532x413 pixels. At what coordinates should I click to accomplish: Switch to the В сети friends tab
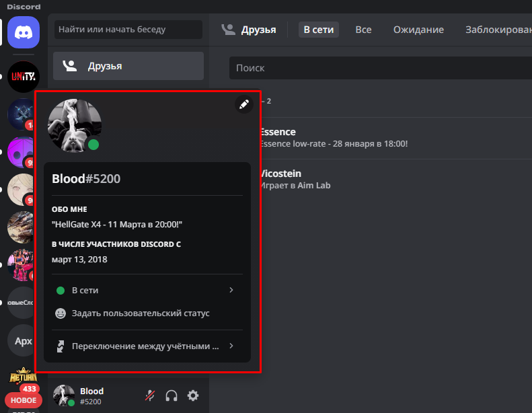(x=319, y=30)
